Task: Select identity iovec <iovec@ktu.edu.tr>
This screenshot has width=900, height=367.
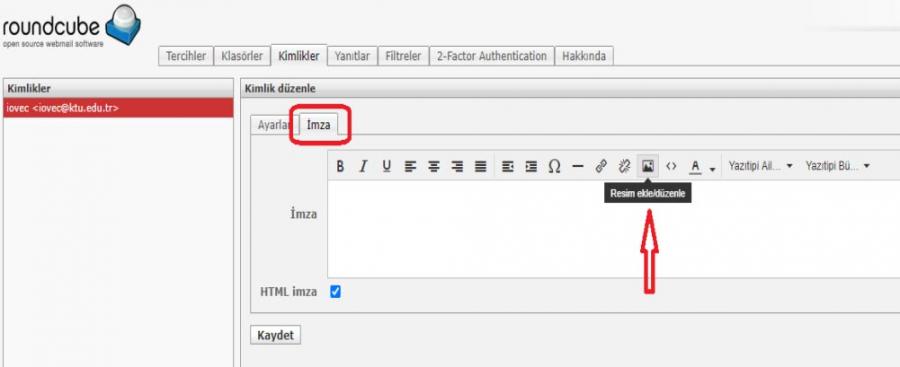Action: point(118,107)
